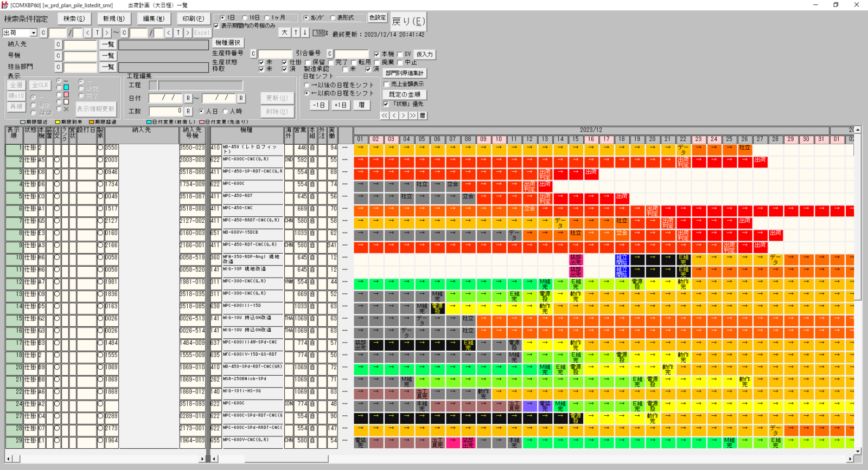Open 一覧 list for 納入先
Screen dimensions: 868x470
108,44
